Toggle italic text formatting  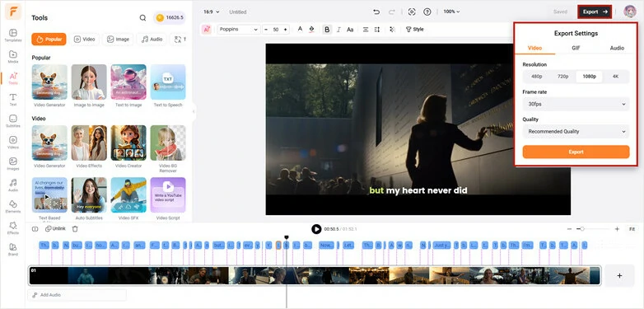[338, 30]
